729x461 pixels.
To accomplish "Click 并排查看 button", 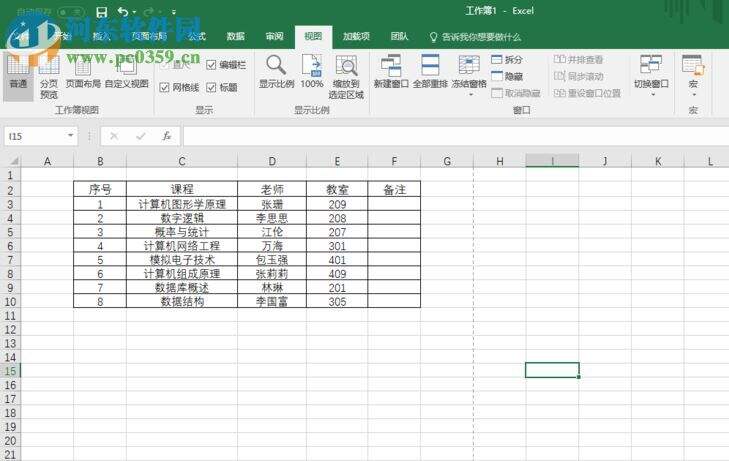I will coord(579,59).
